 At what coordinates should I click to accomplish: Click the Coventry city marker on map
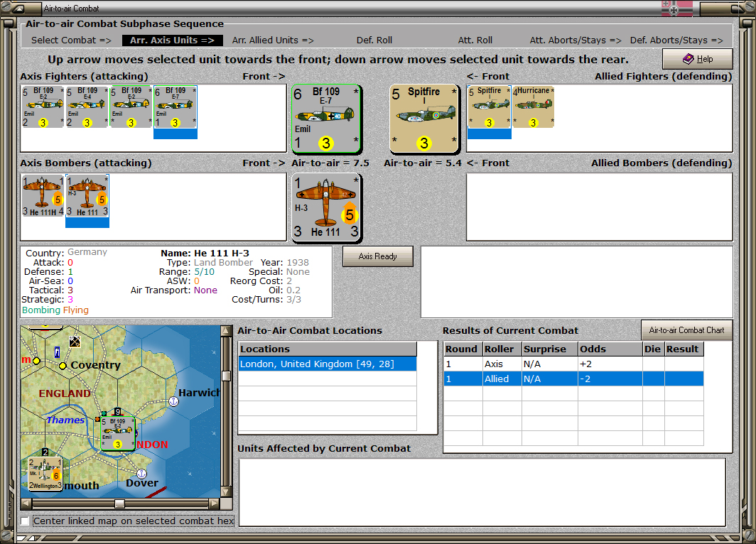[x=63, y=366]
